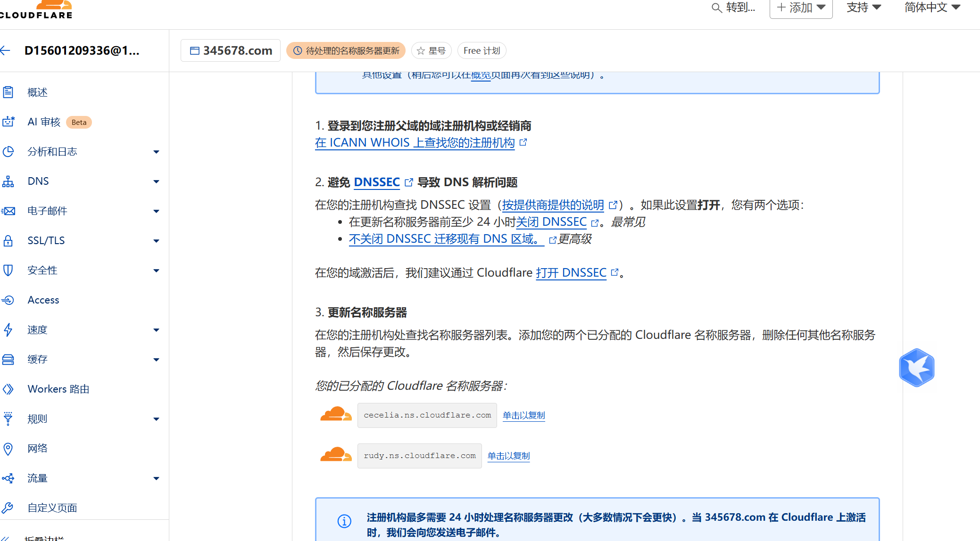The width and height of the screenshot is (980, 541).
Task: Open 网络 in the sidebar
Action: click(37, 449)
